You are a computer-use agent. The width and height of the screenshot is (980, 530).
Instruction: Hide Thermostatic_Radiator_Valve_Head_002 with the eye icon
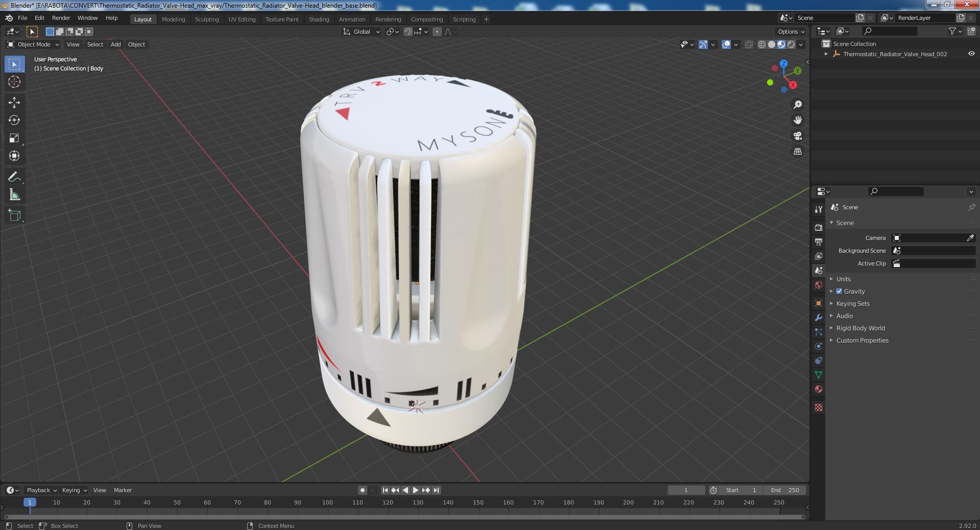[971, 54]
